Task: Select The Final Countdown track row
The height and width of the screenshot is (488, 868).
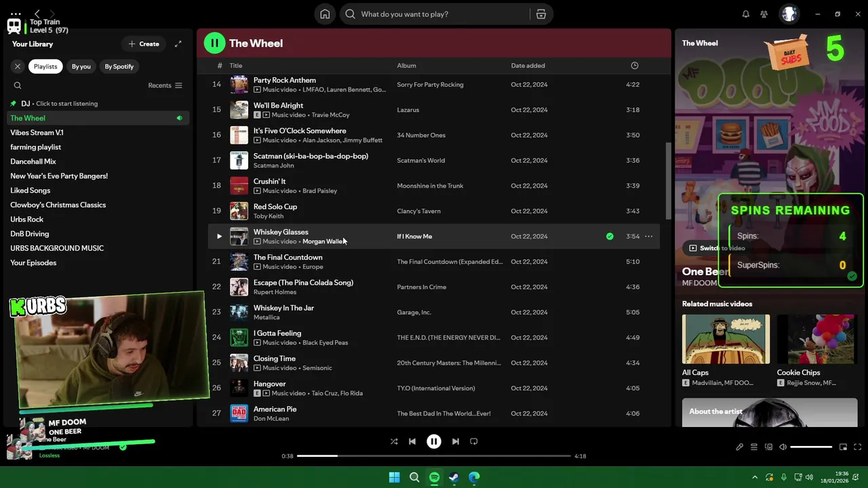Action: [434, 262]
